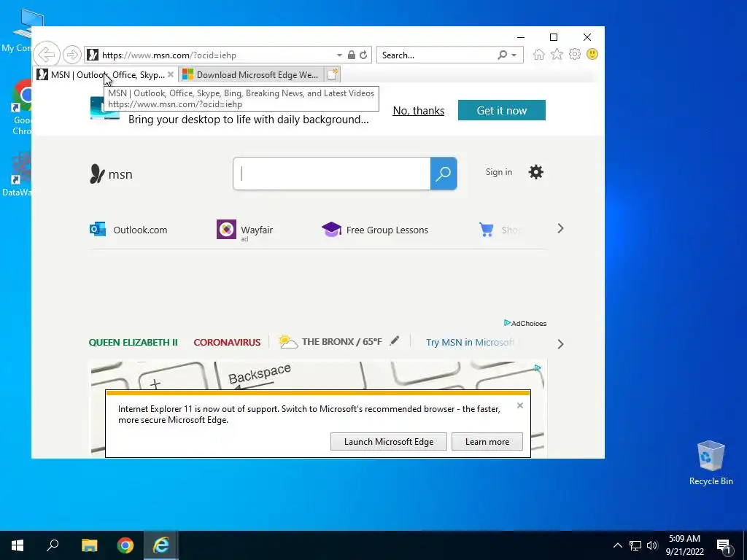Switch to Download Microsoft Edge tab
Screen dimensions: 747x560
[251, 75]
